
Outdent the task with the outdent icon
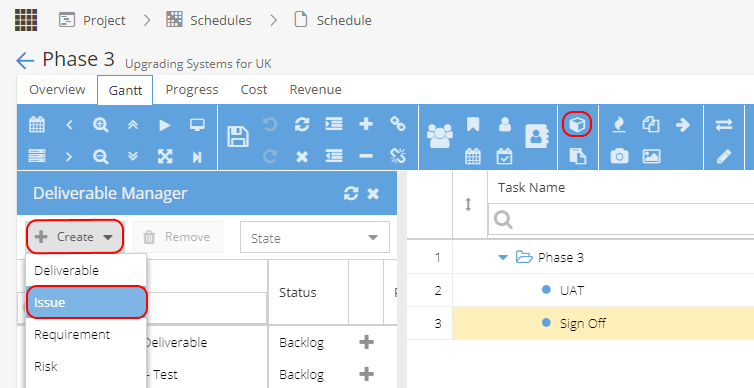click(x=334, y=156)
